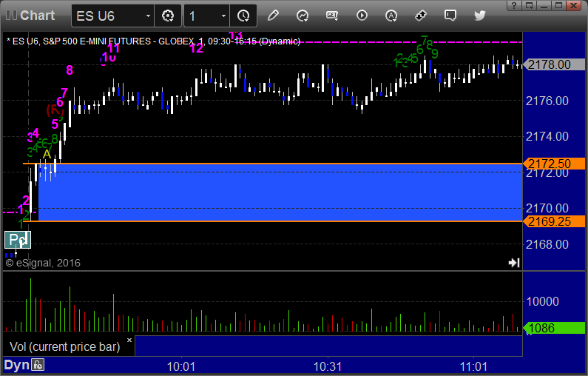Image resolution: width=588 pixels, height=376 pixels.
Task: Click the 10000 volume axis label
Action: (x=543, y=301)
